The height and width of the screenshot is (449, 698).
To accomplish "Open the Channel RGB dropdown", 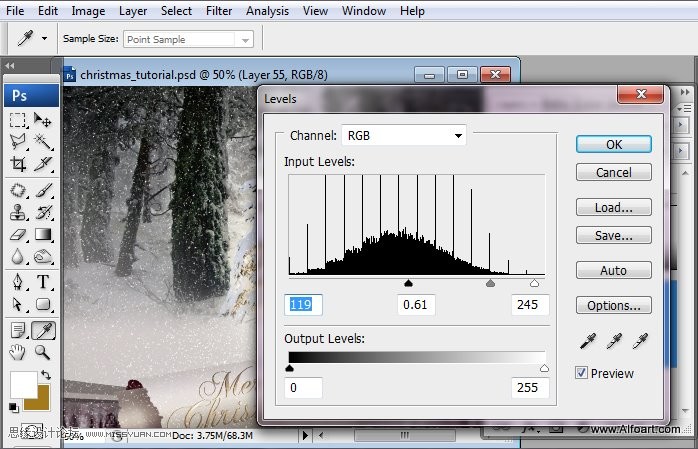I will [404, 135].
